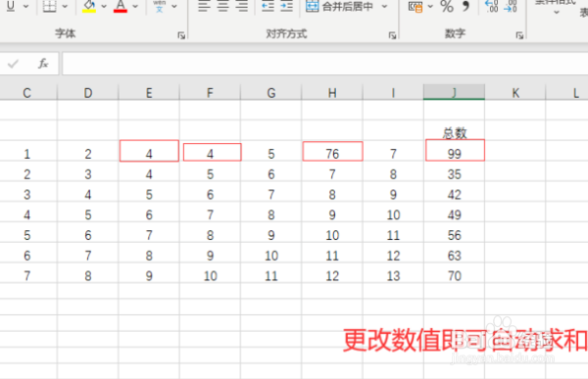The image size is (588, 379).
Task: Select total cell showing 56
Action: [454, 232]
